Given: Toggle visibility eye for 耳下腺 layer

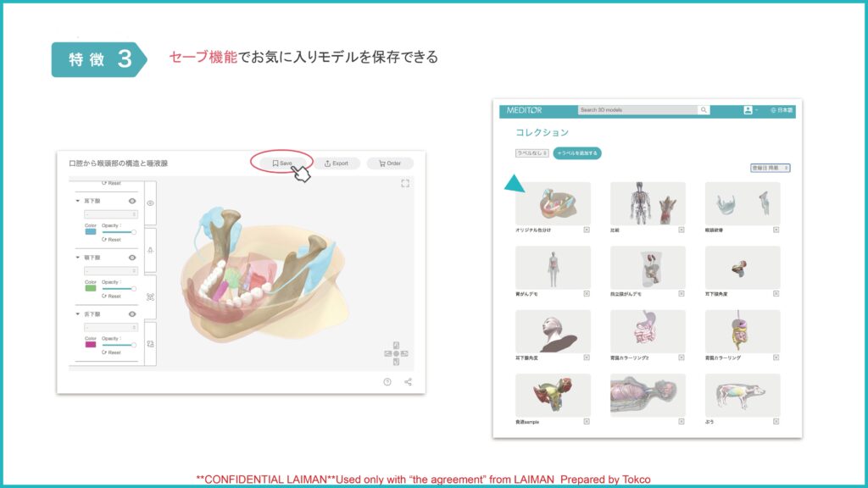Looking at the screenshot, I should click(x=132, y=202).
